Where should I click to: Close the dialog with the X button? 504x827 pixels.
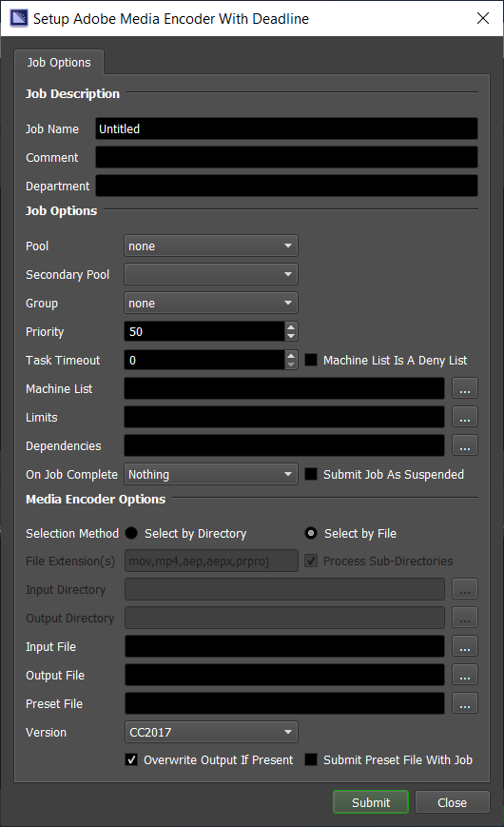pyautogui.click(x=483, y=18)
